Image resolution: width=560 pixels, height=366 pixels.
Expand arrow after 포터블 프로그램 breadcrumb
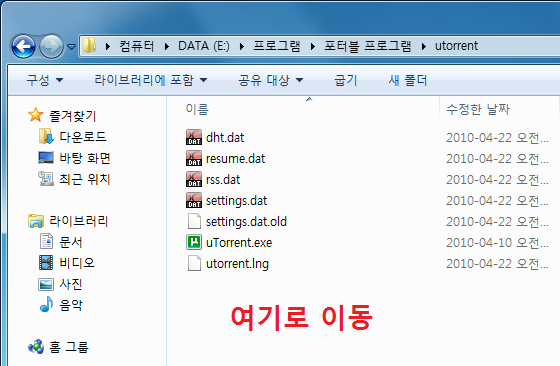coord(424,46)
